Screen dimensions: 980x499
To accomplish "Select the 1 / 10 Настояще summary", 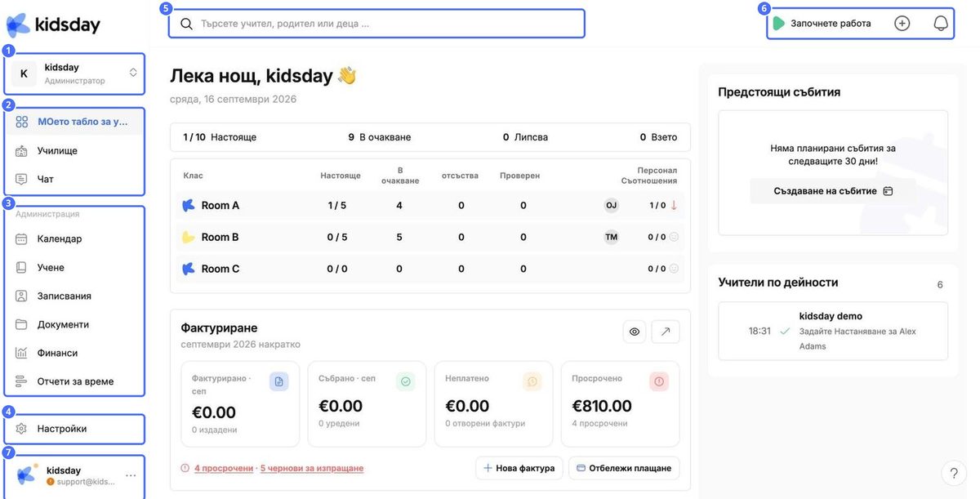I will [x=220, y=137].
